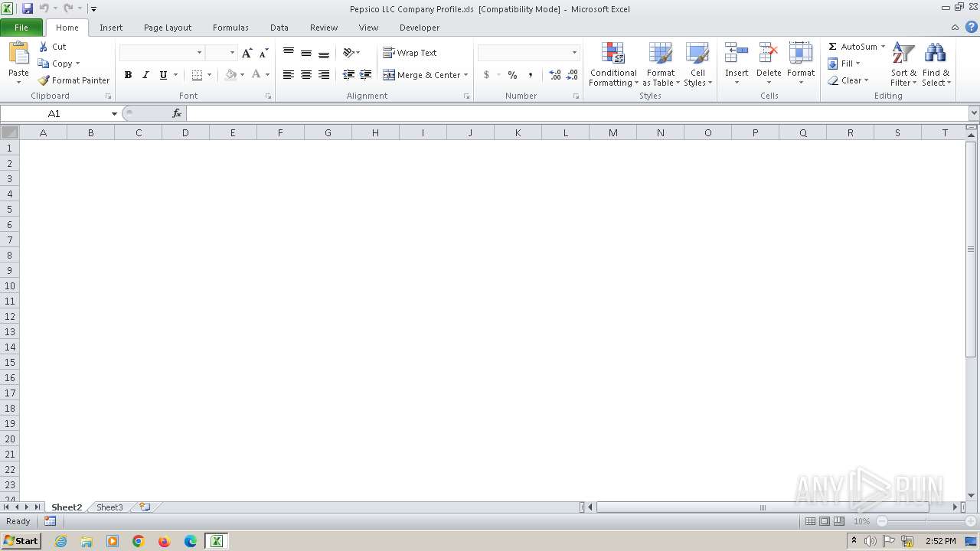
Task: Apply Top Align to cells
Action: pos(289,53)
